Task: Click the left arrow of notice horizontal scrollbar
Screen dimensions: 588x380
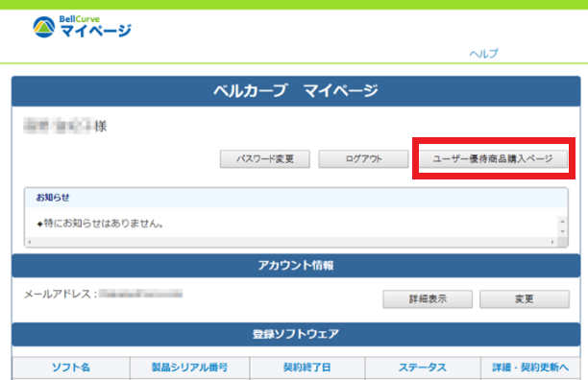Action: (30, 242)
